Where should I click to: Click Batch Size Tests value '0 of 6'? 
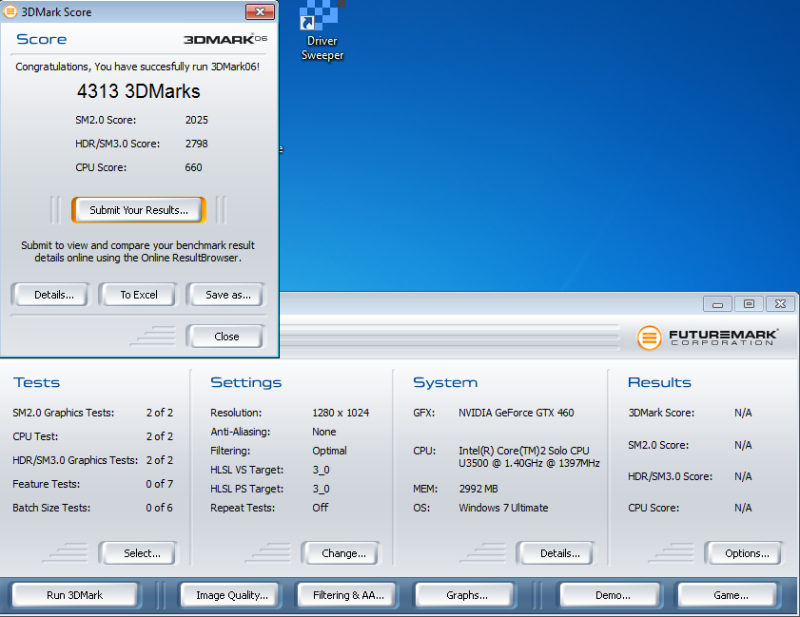159,508
